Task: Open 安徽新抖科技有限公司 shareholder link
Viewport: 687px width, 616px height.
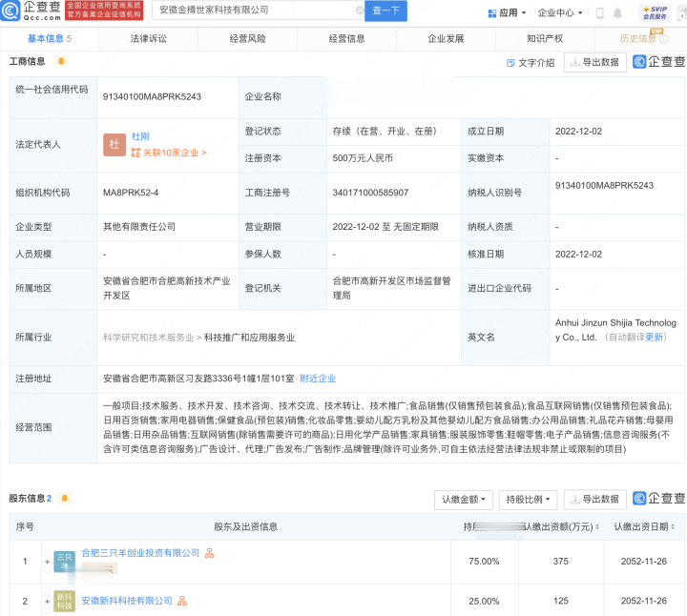Action: (x=127, y=601)
